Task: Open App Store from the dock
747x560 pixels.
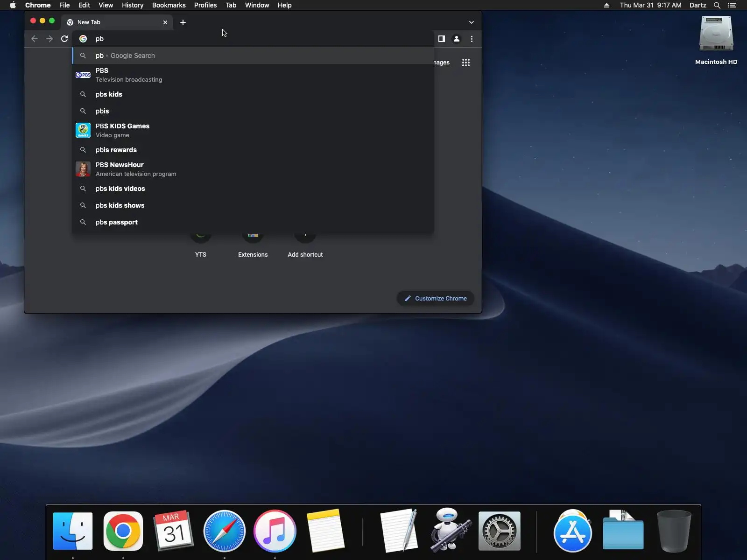Action: pyautogui.click(x=573, y=531)
